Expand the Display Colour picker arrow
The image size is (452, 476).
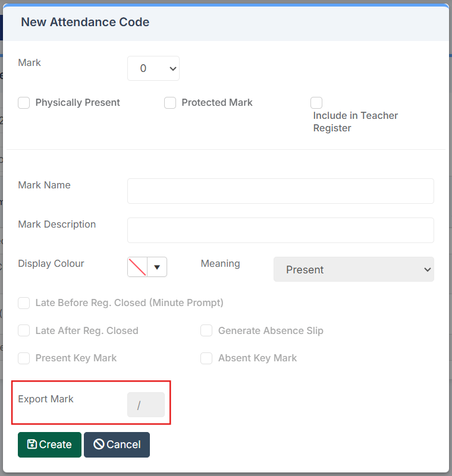(x=158, y=267)
